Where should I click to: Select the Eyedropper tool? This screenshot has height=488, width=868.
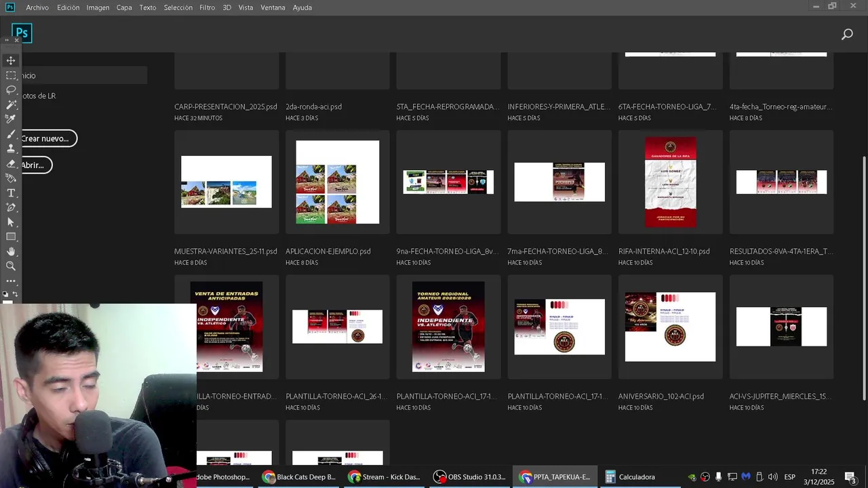(x=11, y=119)
